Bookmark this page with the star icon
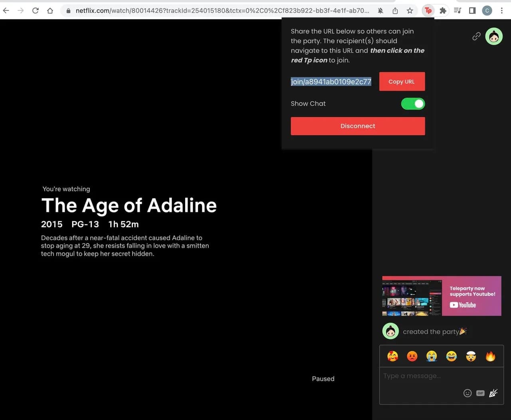 (x=410, y=11)
